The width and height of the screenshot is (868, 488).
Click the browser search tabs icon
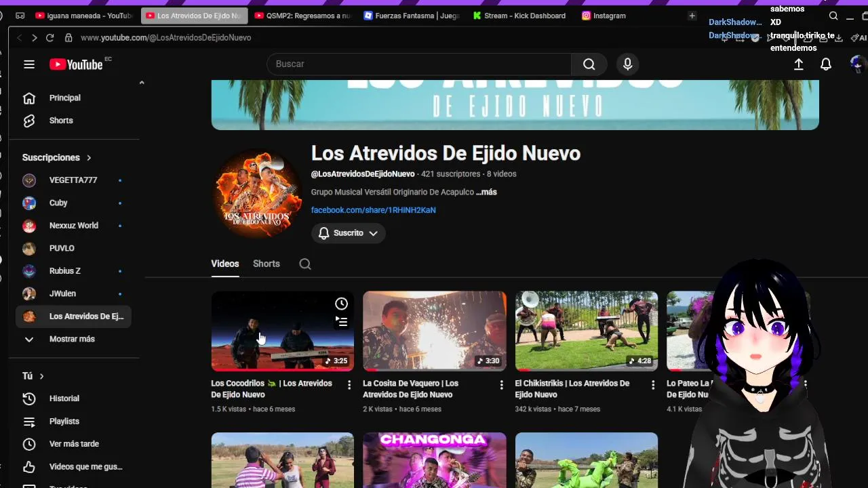pyautogui.click(x=833, y=16)
